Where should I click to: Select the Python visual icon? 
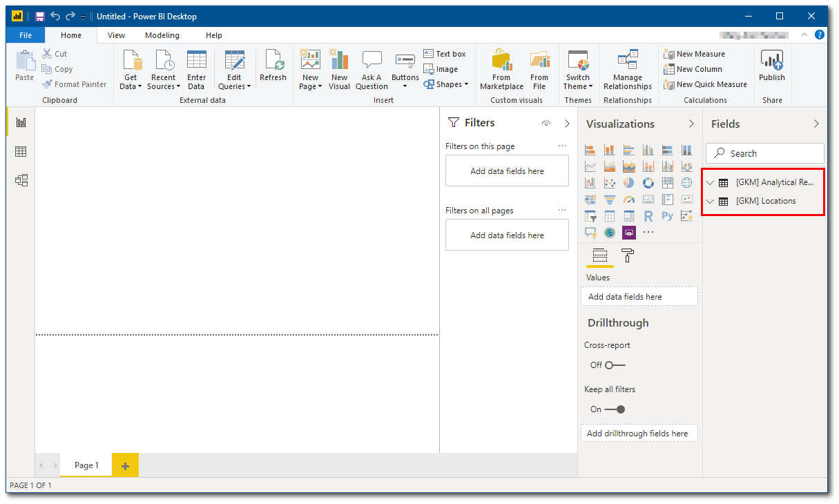(667, 216)
